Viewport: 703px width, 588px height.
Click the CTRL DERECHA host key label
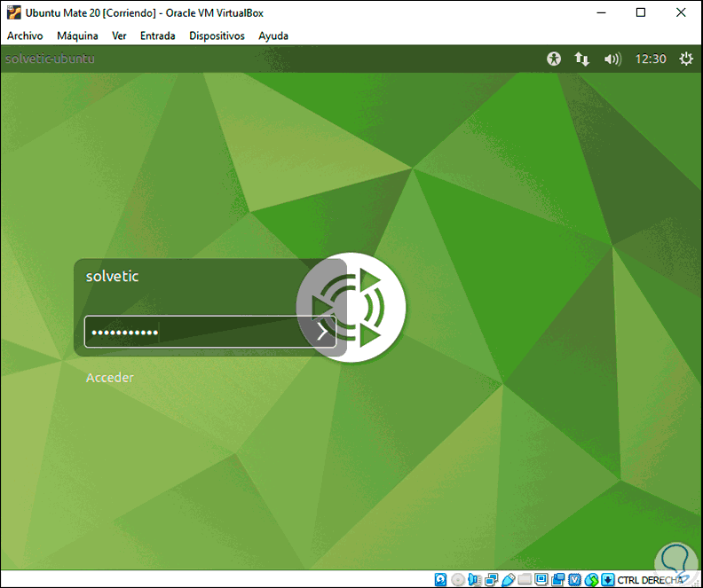[650, 580]
